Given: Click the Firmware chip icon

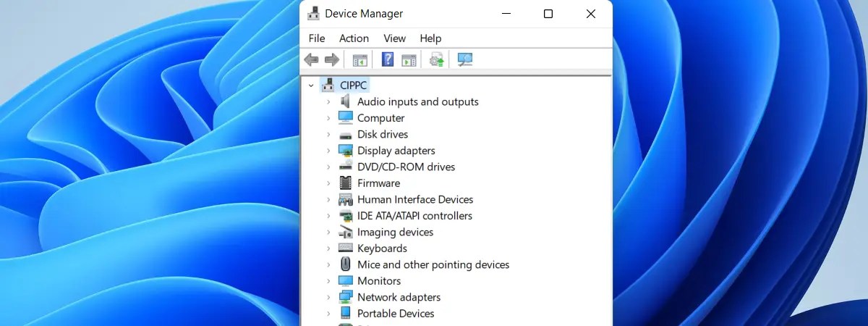Looking at the screenshot, I should pos(345,183).
